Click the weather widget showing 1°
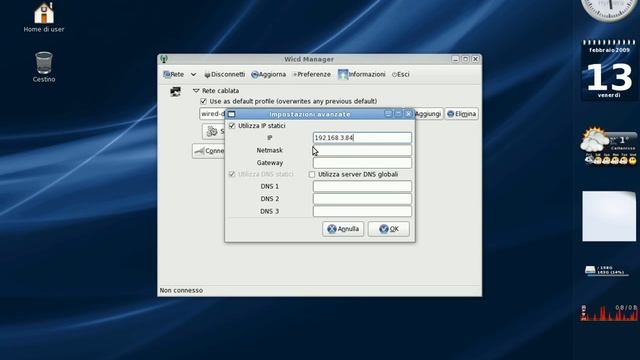The image size is (640, 360). 609,146
